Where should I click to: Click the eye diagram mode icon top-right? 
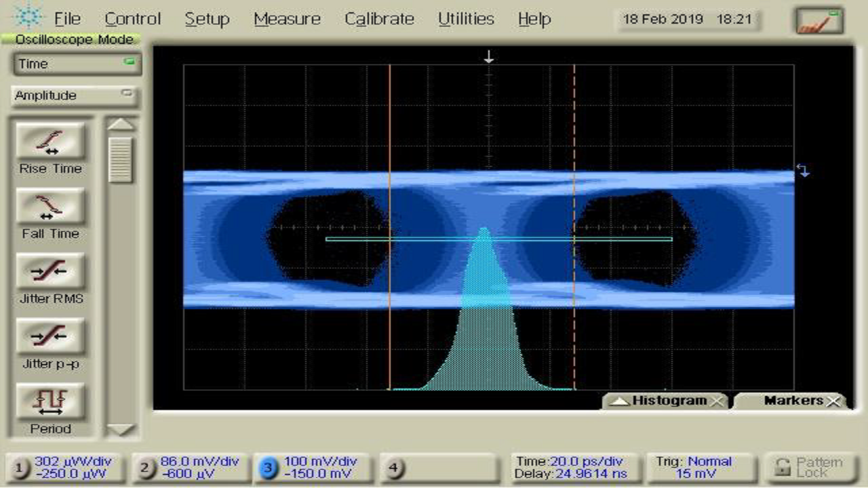pos(819,21)
